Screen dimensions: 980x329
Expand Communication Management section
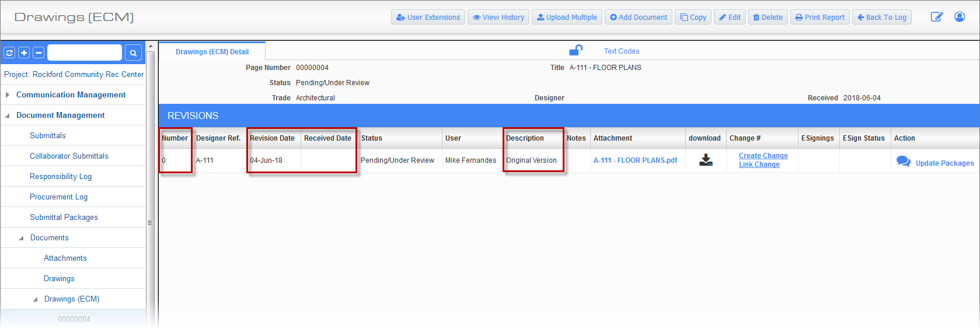pos(8,94)
